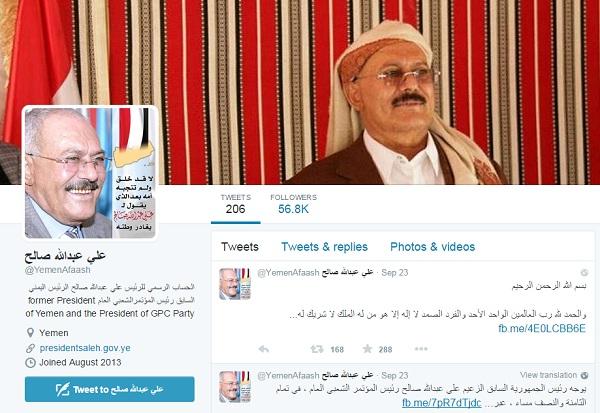The width and height of the screenshot is (600, 413).
Task: Follow the fb.me/7pR7dTjdc link
Action: pos(442,403)
